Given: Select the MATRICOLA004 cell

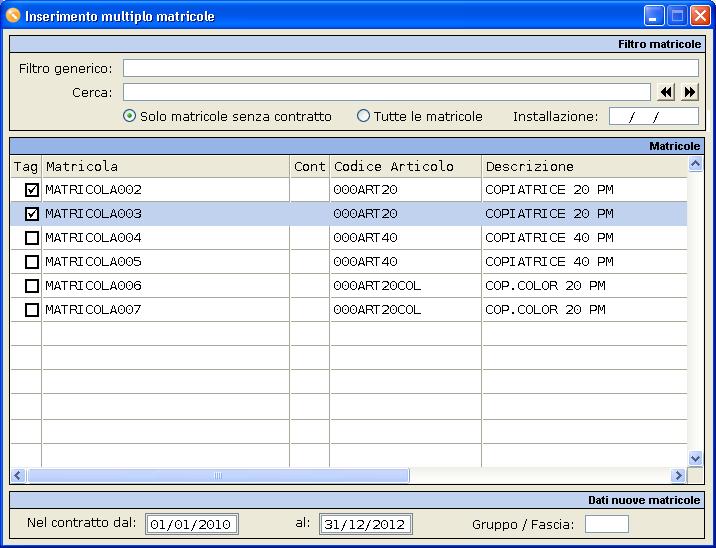Looking at the screenshot, I should 166,238.
